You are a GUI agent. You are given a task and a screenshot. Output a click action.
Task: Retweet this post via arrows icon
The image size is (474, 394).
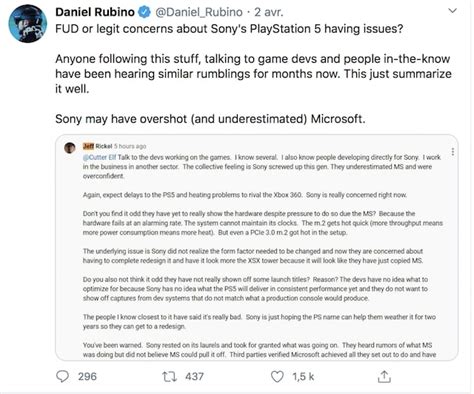coord(169,377)
